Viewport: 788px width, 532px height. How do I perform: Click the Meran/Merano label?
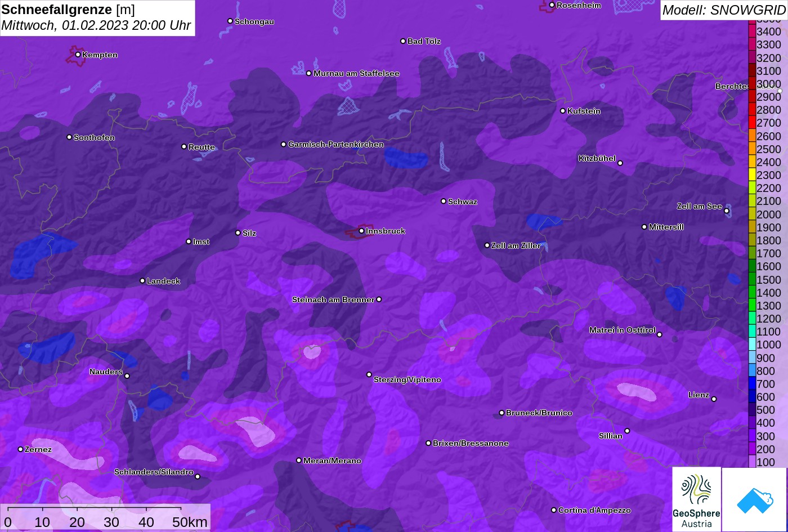pos(332,461)
